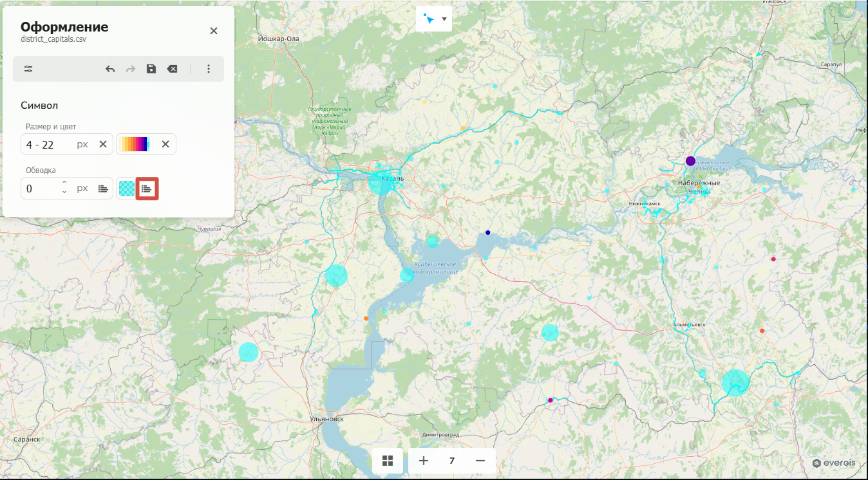Click the Символ section heading
This screenshot has height=480, width=868.
40,105
